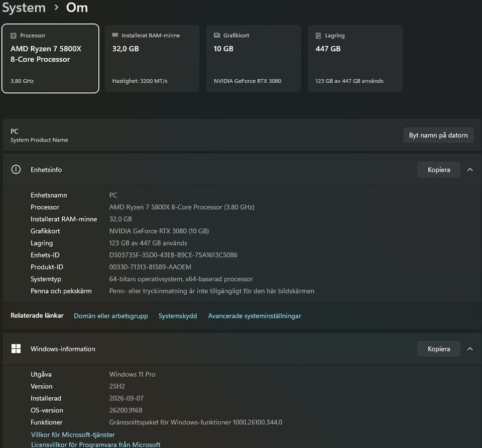Click the Om breadcrumb title

(77, 8)
